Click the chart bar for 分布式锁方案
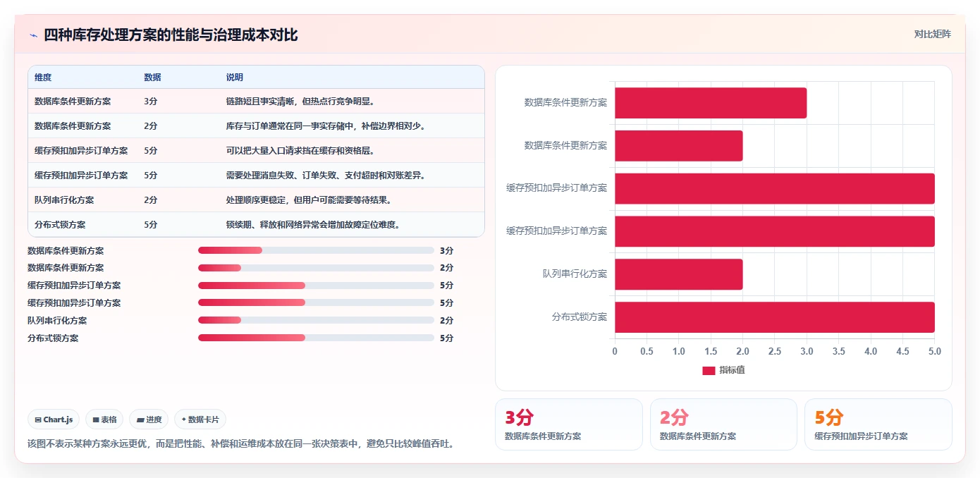 [x=775, y=317]
